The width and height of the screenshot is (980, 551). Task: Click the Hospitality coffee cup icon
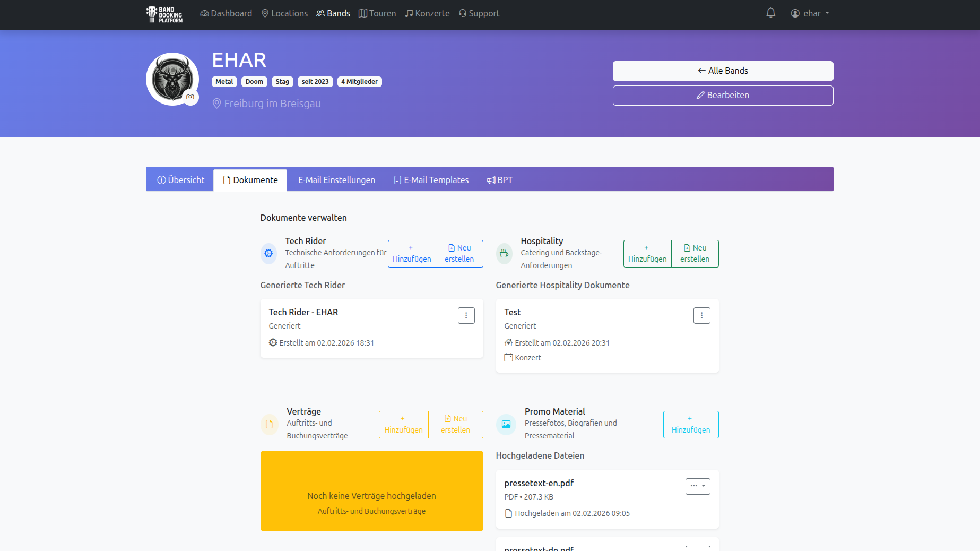click(504, 253)
